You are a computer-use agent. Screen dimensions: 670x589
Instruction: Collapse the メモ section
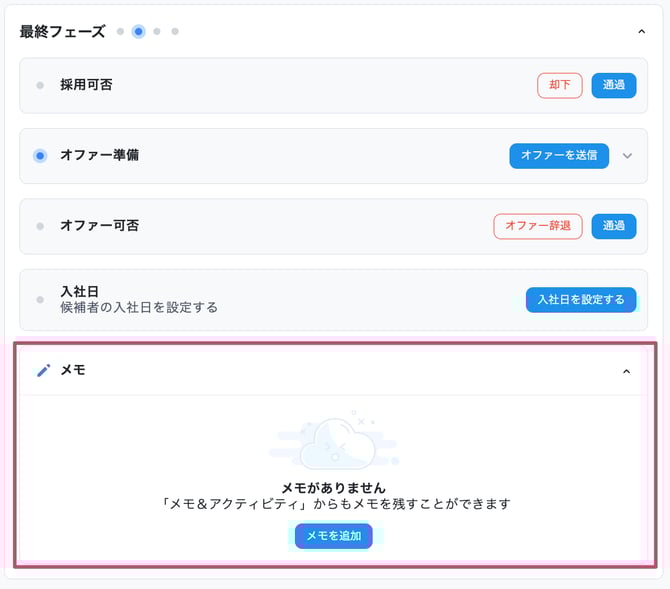click(x=626, y=371)
